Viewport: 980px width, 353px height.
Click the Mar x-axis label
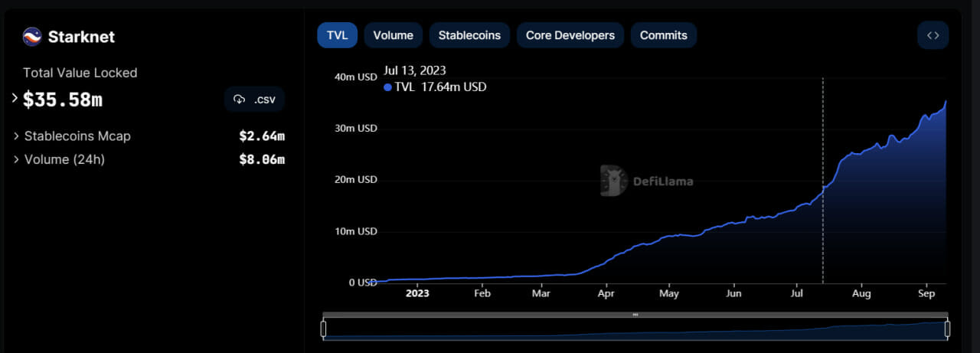tap(541, 293)
